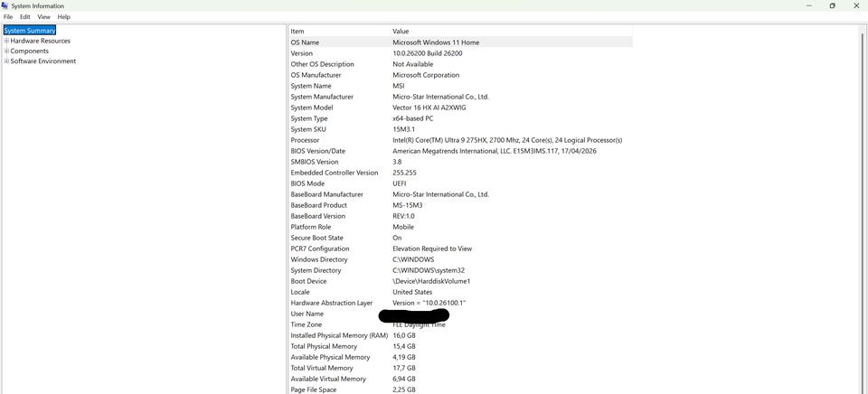Screen dimensions: 868x394
Task: Select the Other OS Description row
Action: click(460, 64)
